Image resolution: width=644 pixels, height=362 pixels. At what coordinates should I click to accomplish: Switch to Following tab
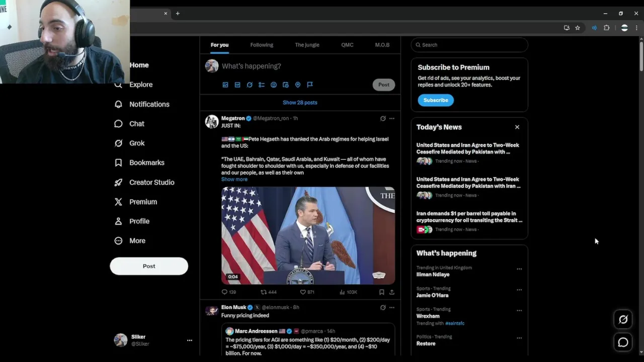(262, 45)
